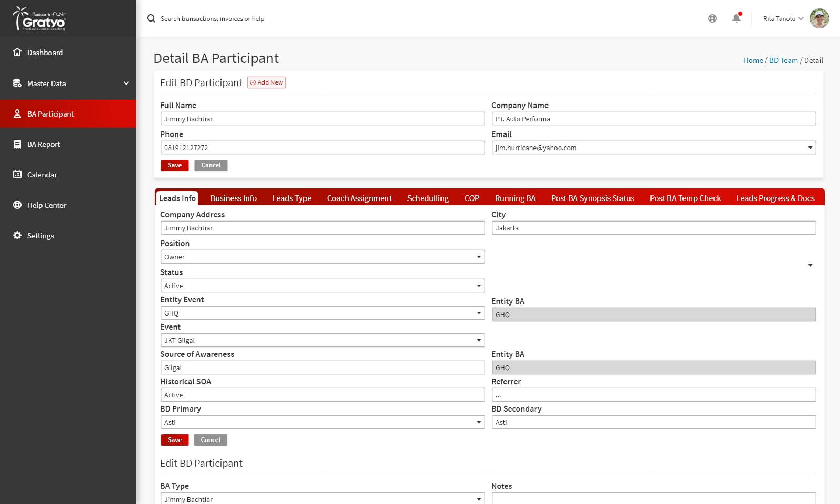This screenshot has width=840, height=504.
Task: Expand the Master Data submenu chevron
Action: click(126, 83)
